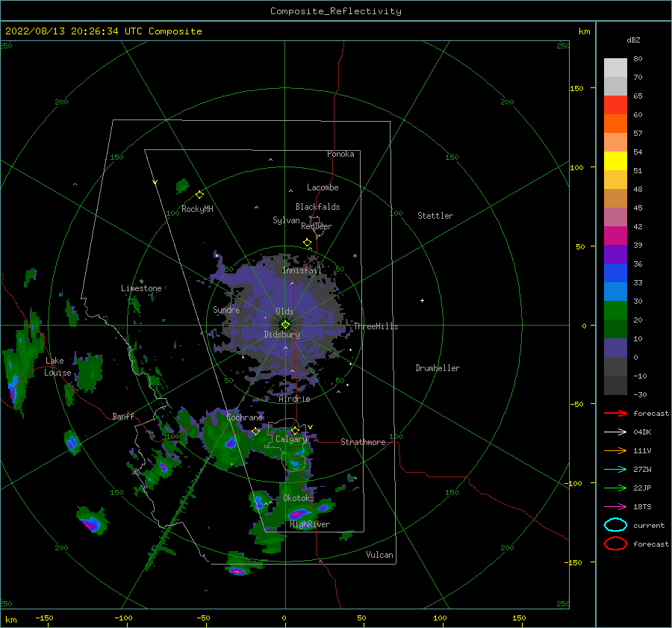
Task: Click the yellow diamond marker under Cochrane
Action: (x=255, y=431)
